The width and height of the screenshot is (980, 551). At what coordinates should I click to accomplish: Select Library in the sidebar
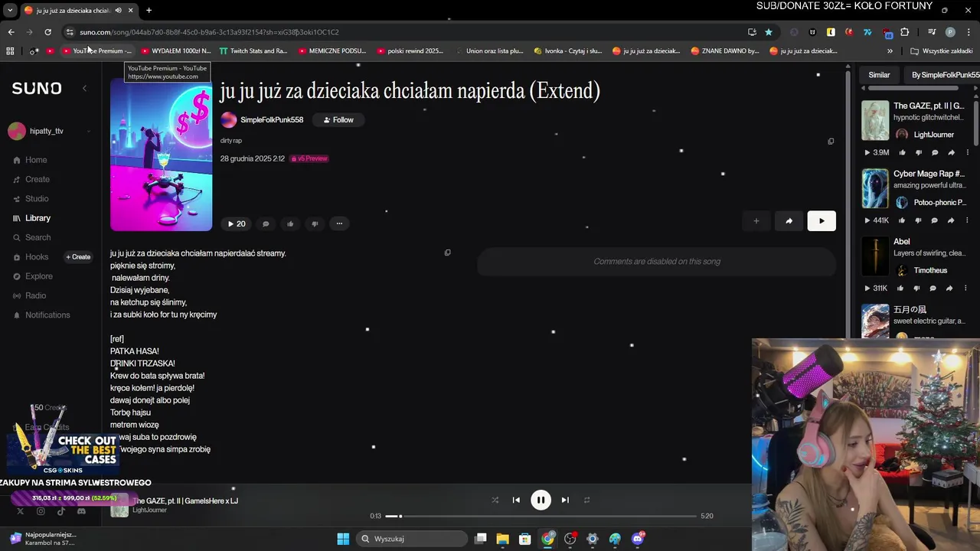(x=31, y=218)
